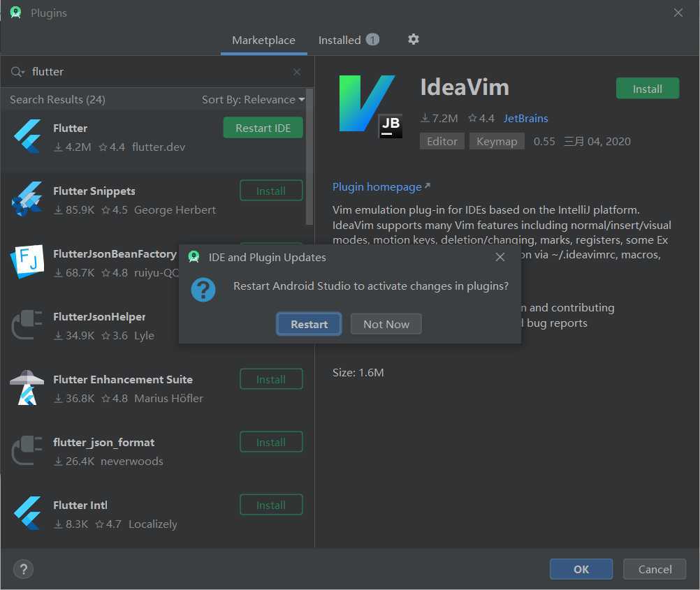This screenshot has height=590, width=700.
Task: Open search options magnifier icon
Action: pyautogui.click(x=17, y=71)
